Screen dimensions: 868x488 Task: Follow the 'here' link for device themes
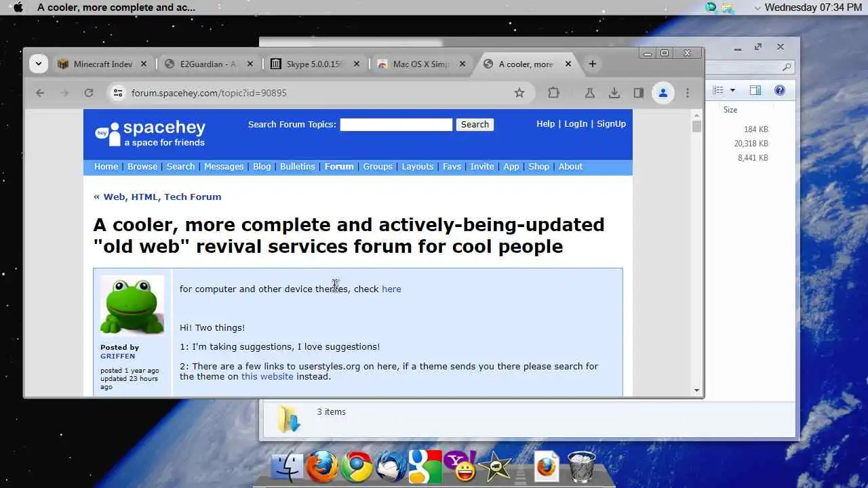click(x=391, y=289)
